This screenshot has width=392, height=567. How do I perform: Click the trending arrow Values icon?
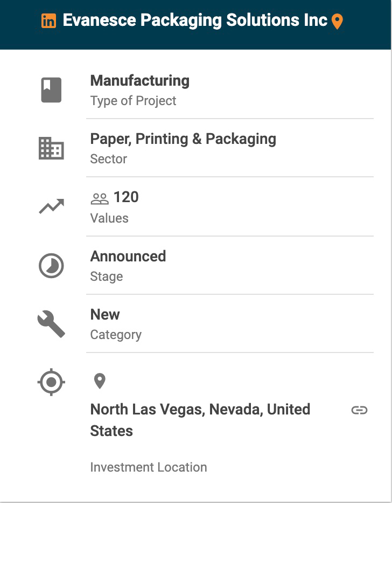[51, 206]
